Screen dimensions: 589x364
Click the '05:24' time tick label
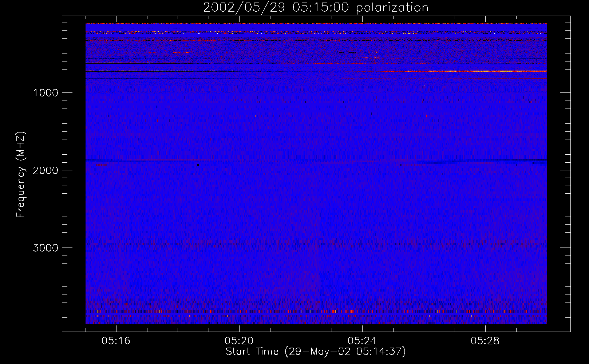click(362, 341)
